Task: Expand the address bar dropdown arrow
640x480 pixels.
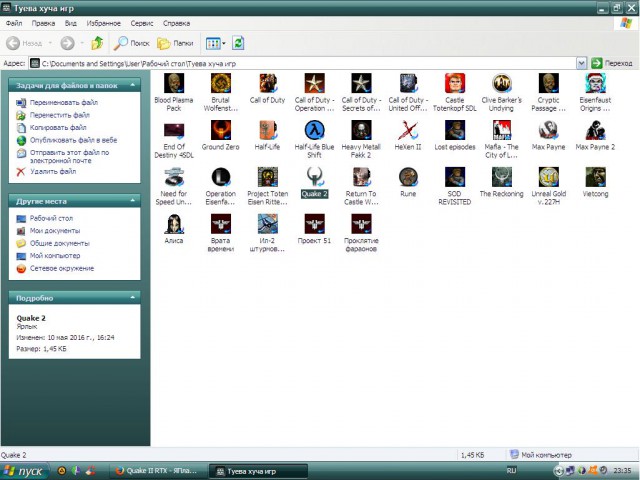Action: [581, 63]
